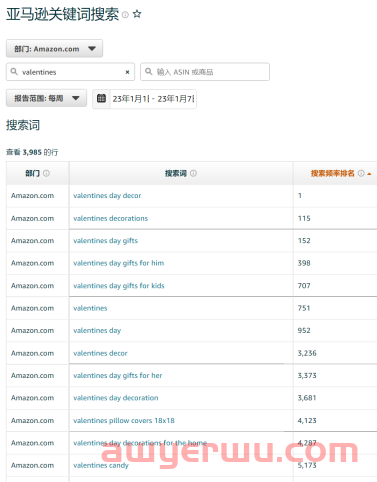Toggle the sort arrow on 搜索频率排名
Viewport: 377px width, 482px height.
coord(369,174)
